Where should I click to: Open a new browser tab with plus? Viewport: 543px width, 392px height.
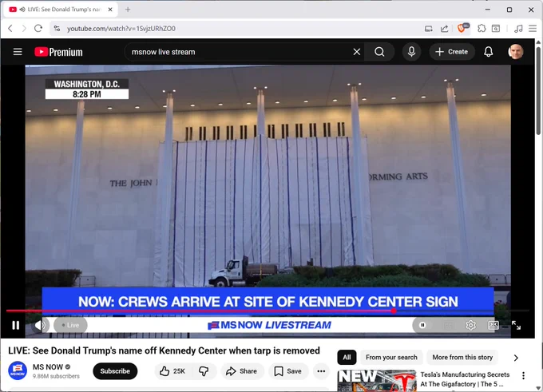click(128, 10)
